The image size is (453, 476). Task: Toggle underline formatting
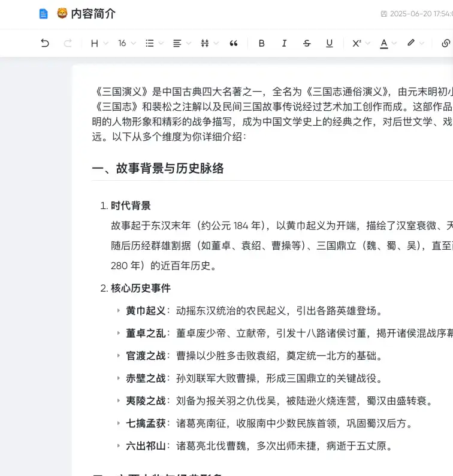pyautogui.click(x=330, y=44)
